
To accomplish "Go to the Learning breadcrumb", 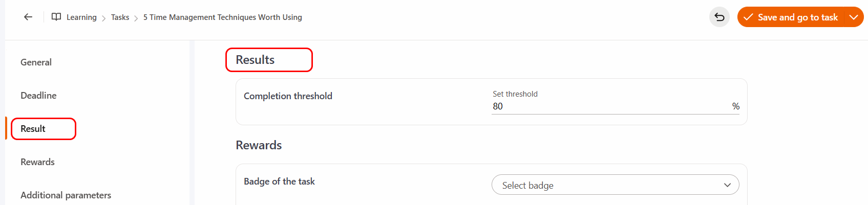I will [x=81, y=17].
